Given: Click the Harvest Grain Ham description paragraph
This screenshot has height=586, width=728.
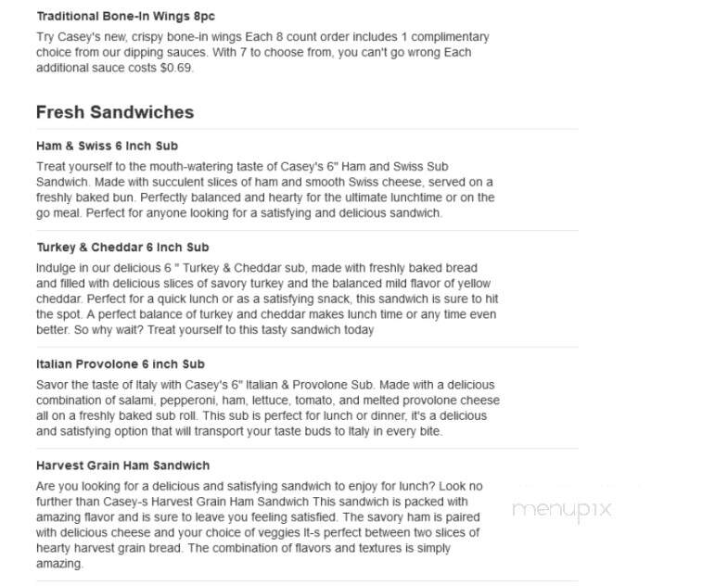Looking at the screenshot, I should [x=260, y=525].
